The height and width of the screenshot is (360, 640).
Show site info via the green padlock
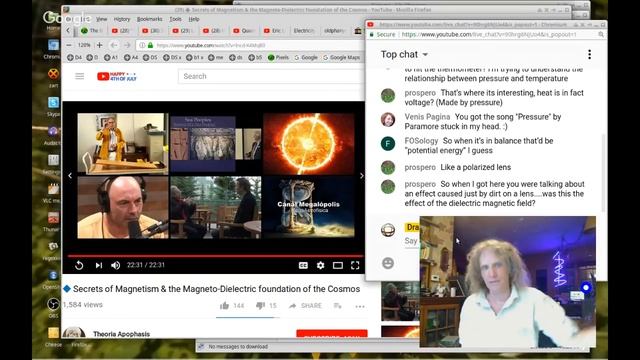pyautogui.click(x=151, y=45)
